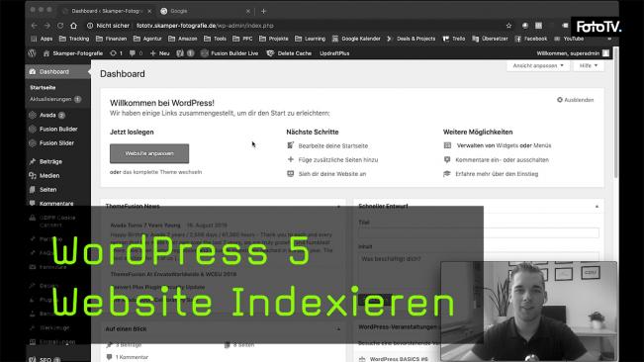Click Neu to add new content
Screen dimensions: 644x362
pos(160,53)
